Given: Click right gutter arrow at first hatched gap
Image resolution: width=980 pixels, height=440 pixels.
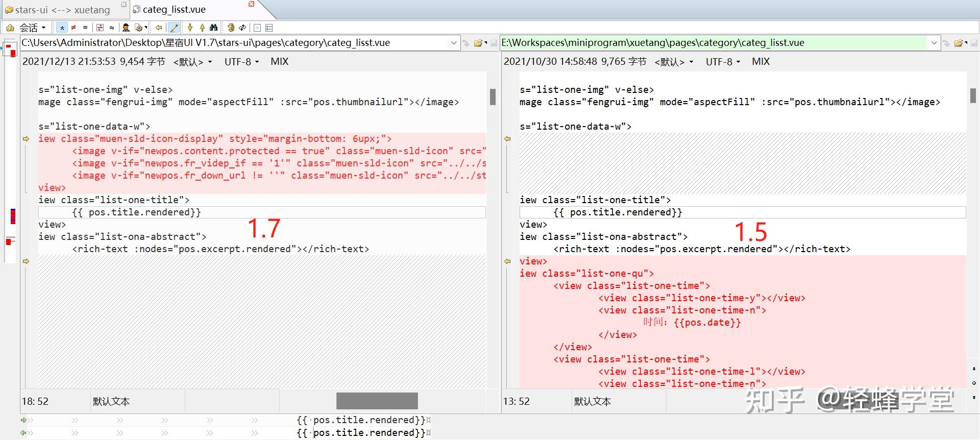Looking at the screenshot, I should coord(507,139).
